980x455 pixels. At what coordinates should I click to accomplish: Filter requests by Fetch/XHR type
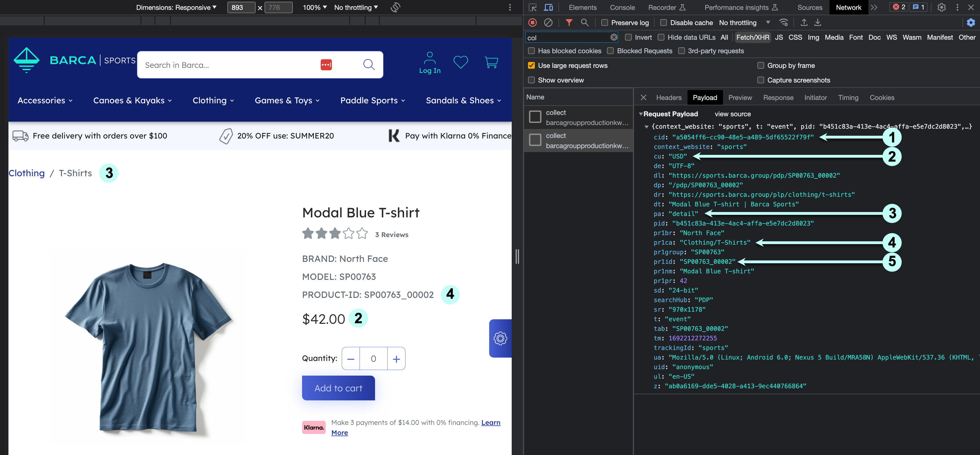(x=753, y=37)
